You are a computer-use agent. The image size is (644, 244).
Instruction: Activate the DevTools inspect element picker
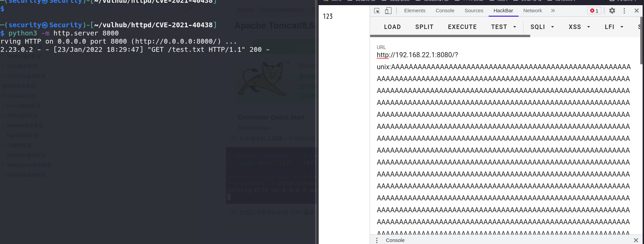pyautogui.click(x=377, y=11)
